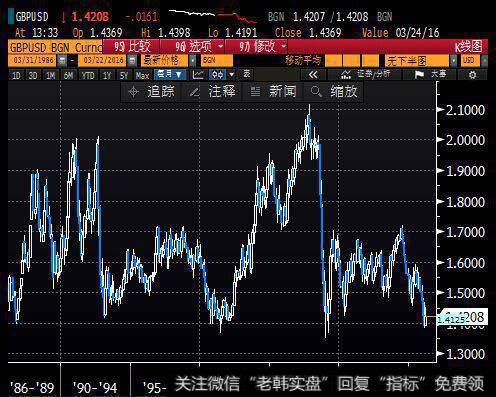Open the 缩放 zoom magnifier tool
The height and width of the screenshot is (397, 496).
[x=334, y=91]
